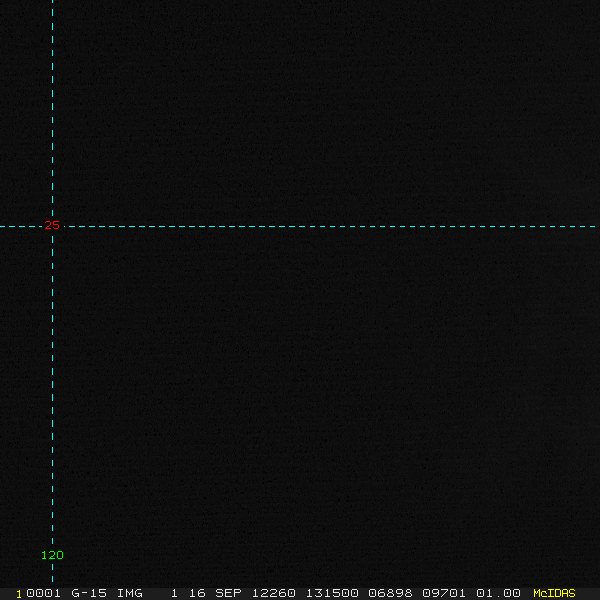Click the Julian day value 12260
Image resolution: width=600 pixels, height=600 pixels.
click(x=274, y=593)
